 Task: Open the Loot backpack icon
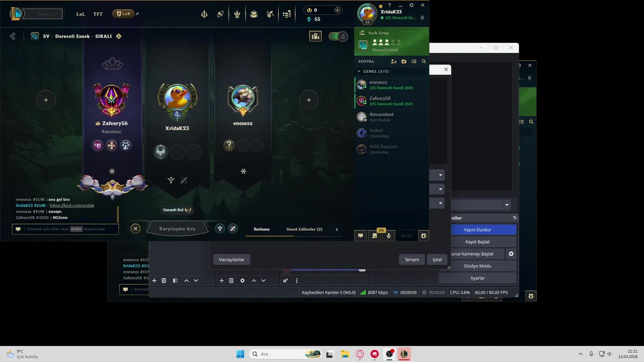[x=254, y=14]
